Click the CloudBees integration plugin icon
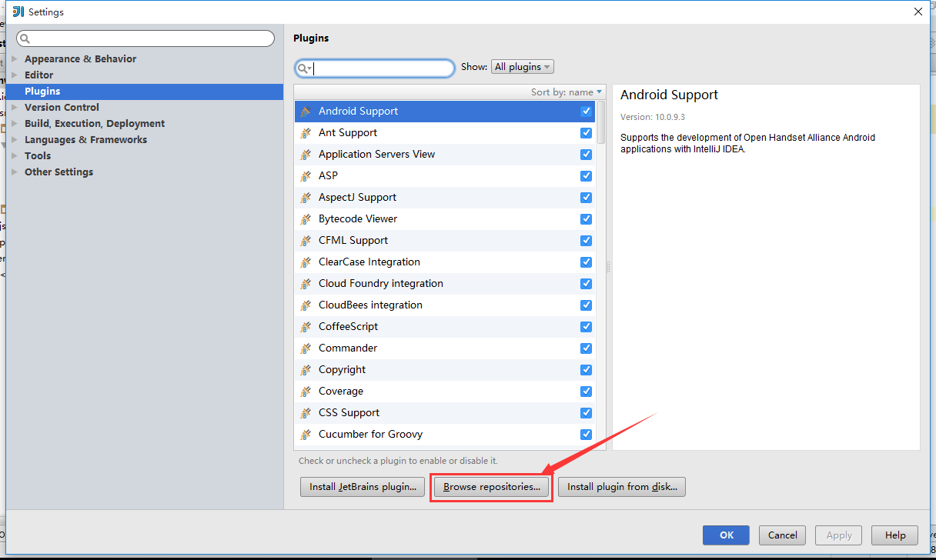 coord(306,305)
